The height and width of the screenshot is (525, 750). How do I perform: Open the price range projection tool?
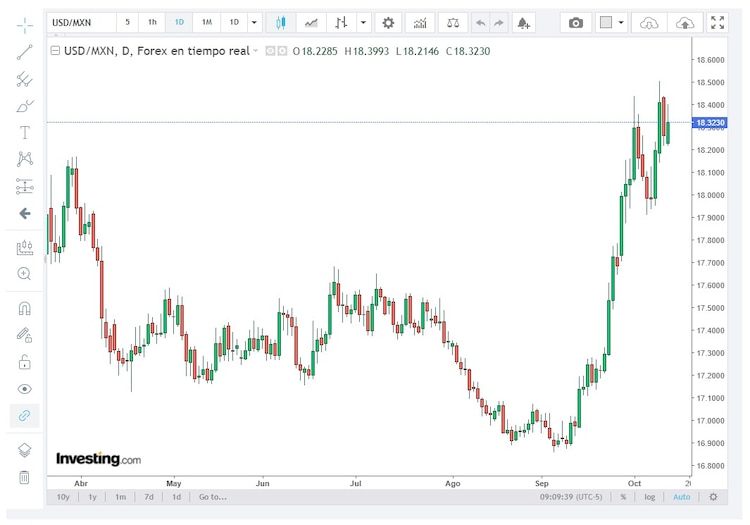[24, 186]
